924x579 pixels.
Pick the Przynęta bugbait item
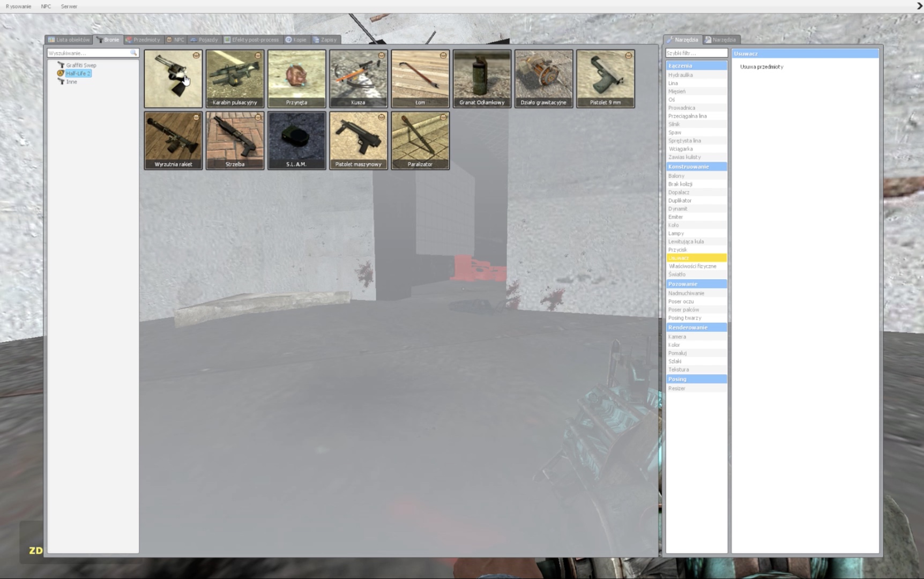pos(296,79)
